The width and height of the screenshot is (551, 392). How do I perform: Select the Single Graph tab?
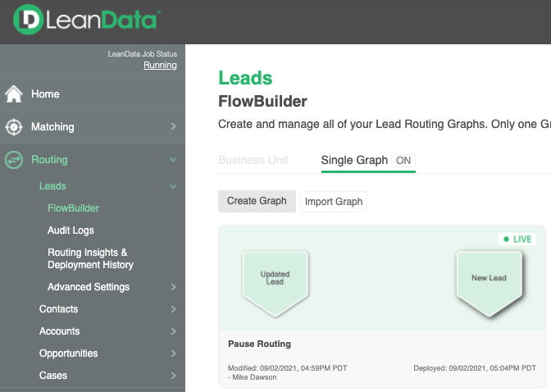pyautogui.click(x=354, y=161)
